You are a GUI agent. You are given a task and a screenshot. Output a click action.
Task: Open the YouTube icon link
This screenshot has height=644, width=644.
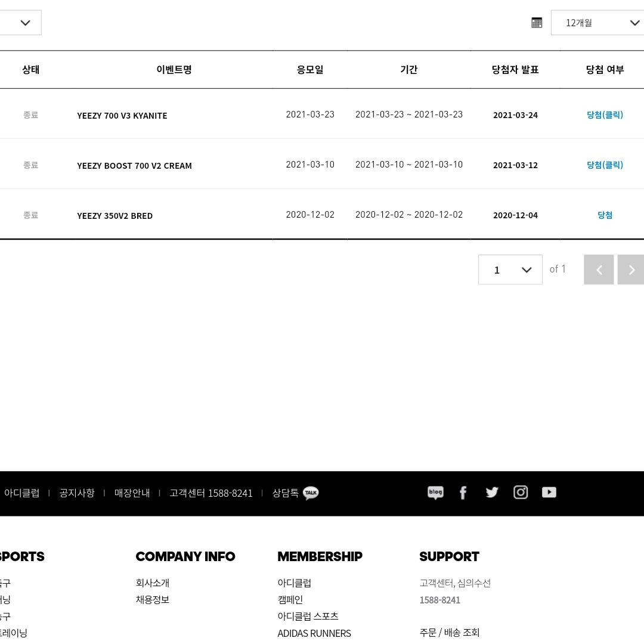pos(549,492)
